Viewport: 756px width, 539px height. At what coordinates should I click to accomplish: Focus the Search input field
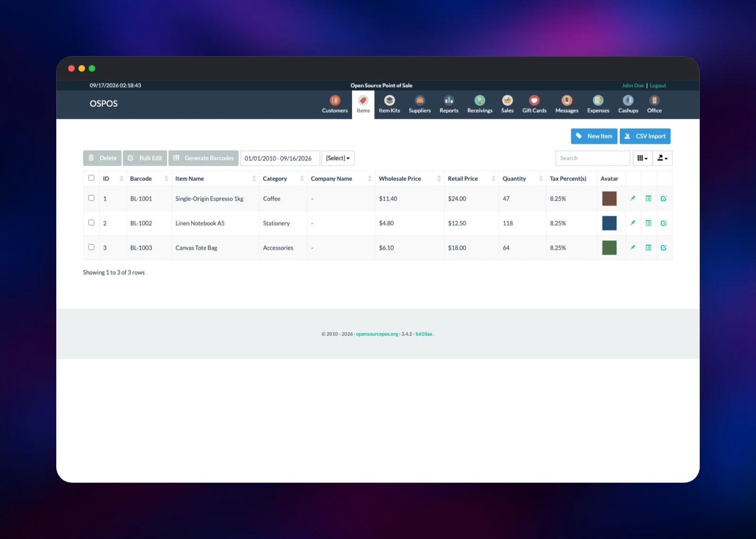click(593, 158)
